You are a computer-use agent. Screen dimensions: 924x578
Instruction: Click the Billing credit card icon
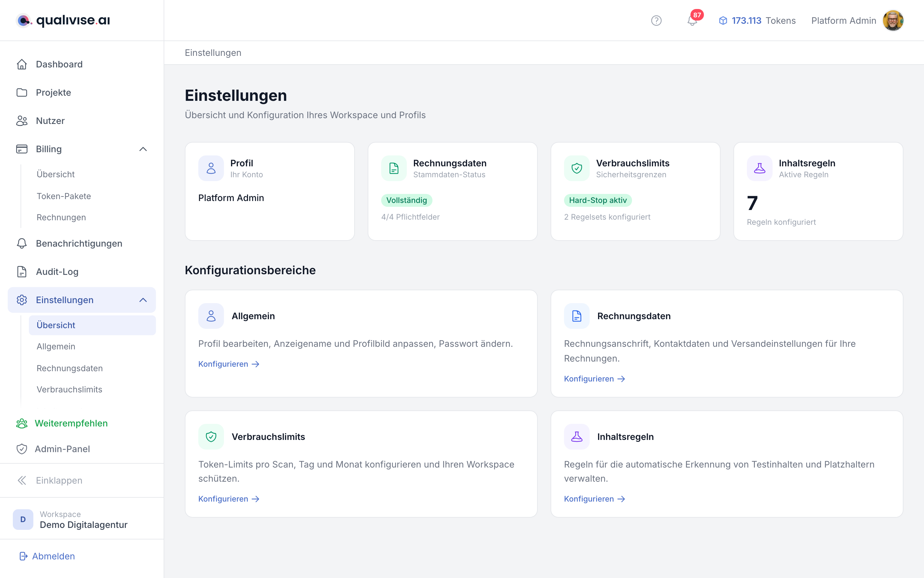point(22,149)
